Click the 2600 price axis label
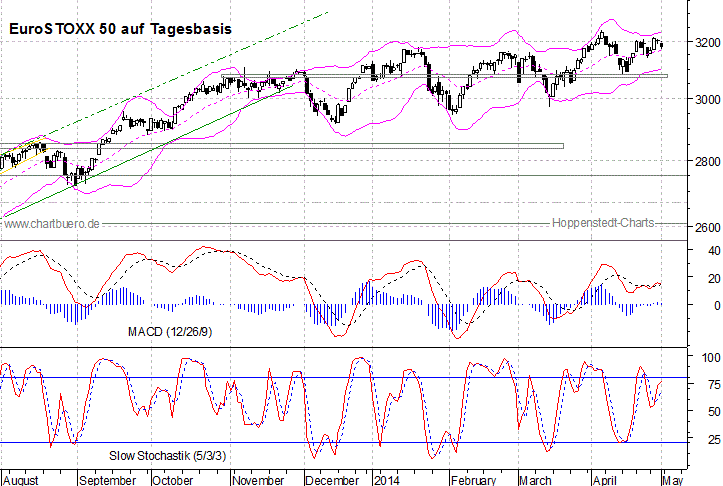The image size is (723, 486). click(x=707, y=227)
